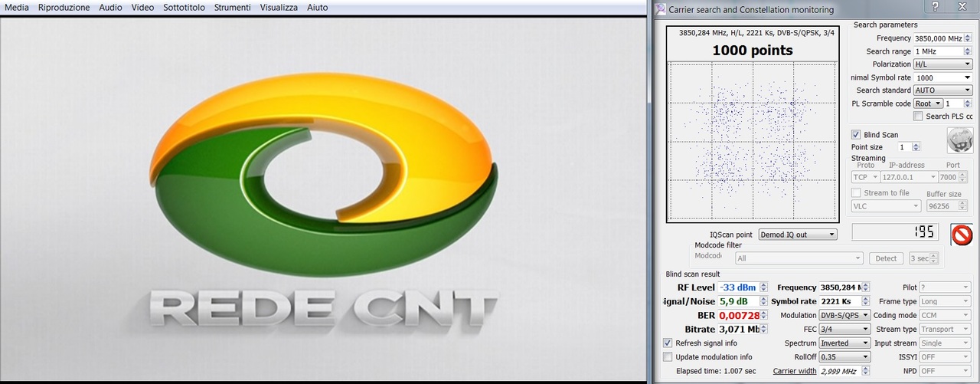Open the Coding mode CCM dropdown

pyautogui.click(x=945, y=315)
